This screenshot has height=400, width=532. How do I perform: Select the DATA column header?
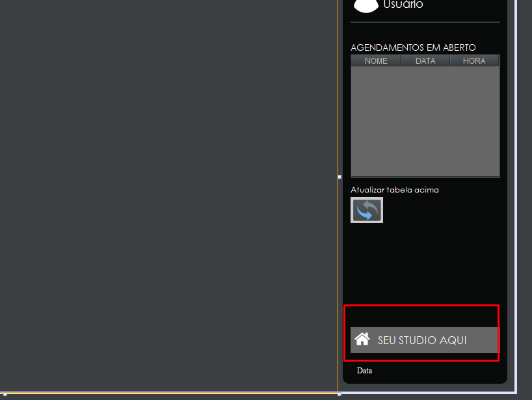[425, 60]
